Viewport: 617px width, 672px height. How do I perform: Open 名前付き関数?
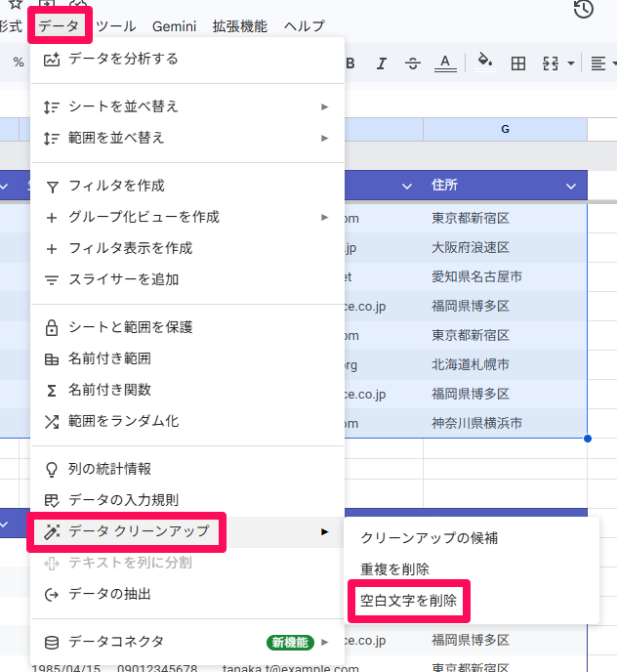[187, 391]
